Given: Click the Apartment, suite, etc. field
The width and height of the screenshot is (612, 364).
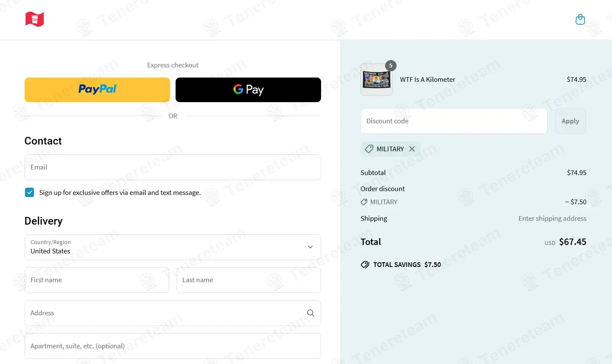Looking at the screenshot, I should point(173,346).
